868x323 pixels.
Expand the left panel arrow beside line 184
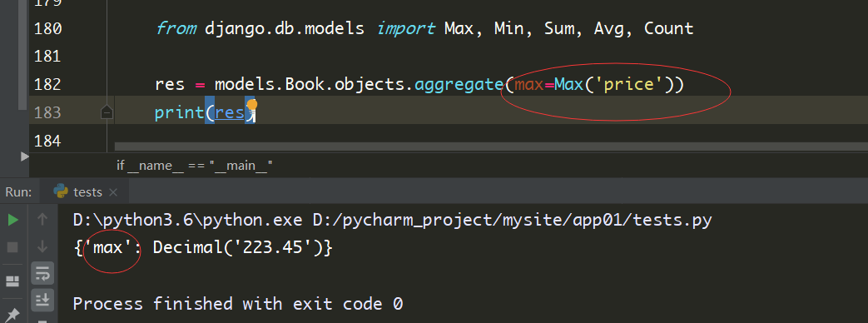point(24,157)
